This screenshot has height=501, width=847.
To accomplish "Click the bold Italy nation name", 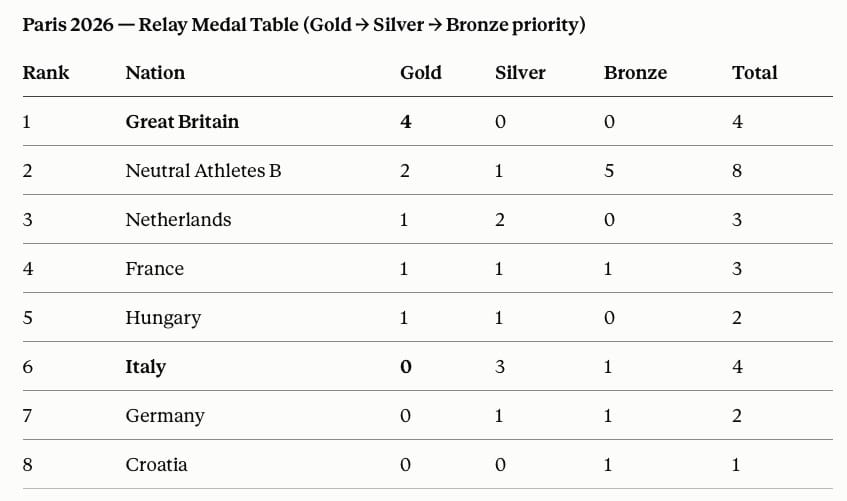I will pos(145,367).
